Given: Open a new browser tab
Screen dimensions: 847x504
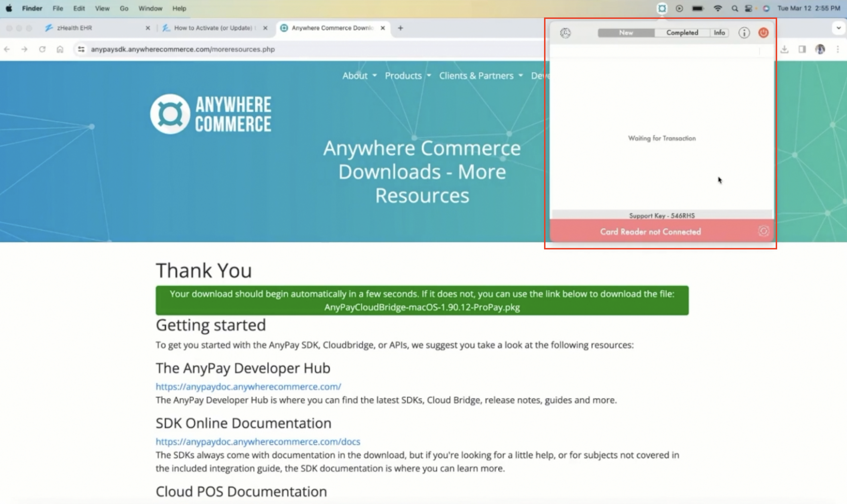Looking at the screenshot, I should point(400,28).
